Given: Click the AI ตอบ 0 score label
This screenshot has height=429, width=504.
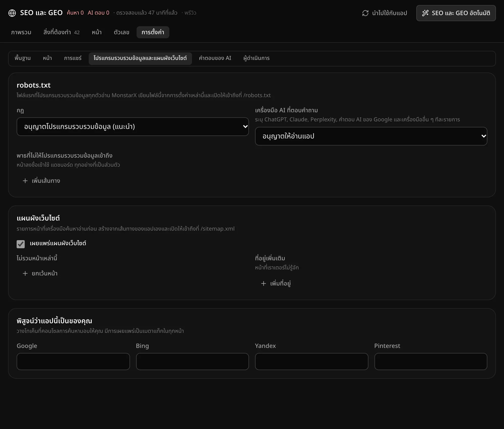Looking at the screenshot, I should pyautogui.click(x=99, y=13).
